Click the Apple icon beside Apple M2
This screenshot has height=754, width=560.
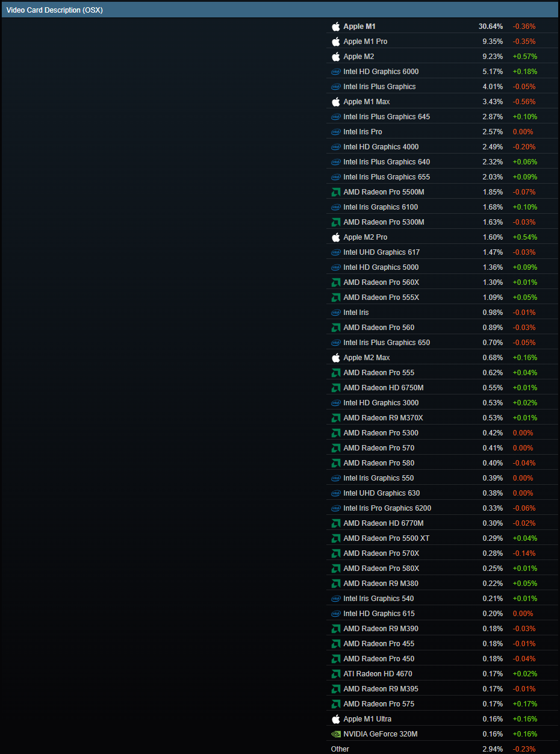coord(336,57)
